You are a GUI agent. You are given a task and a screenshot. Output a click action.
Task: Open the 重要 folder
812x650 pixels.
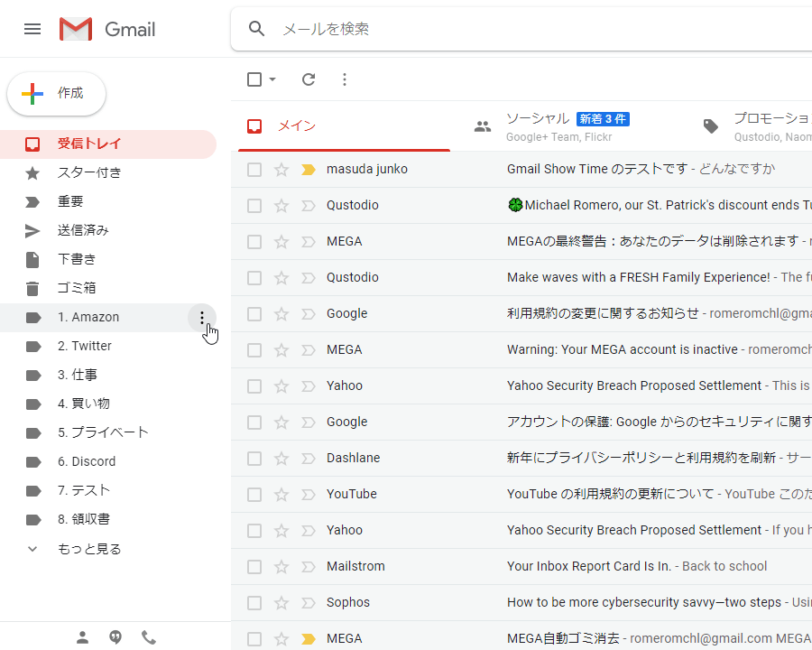pos(108,201)
